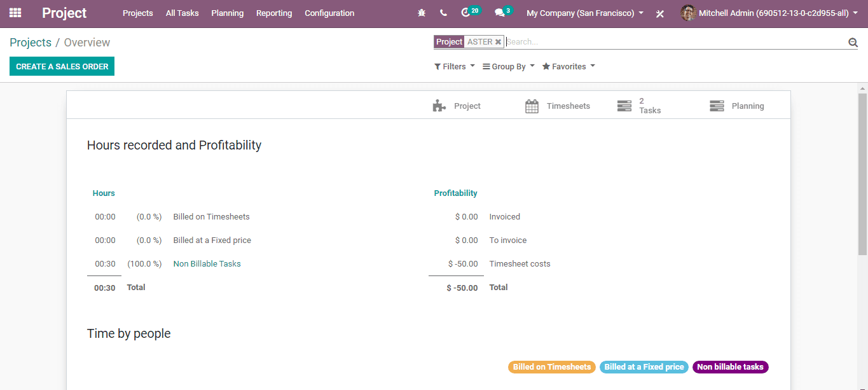The width and height of the screenshot is (868, 390).
Task: Open the apps grid menu icon
Action: point(15,13)
